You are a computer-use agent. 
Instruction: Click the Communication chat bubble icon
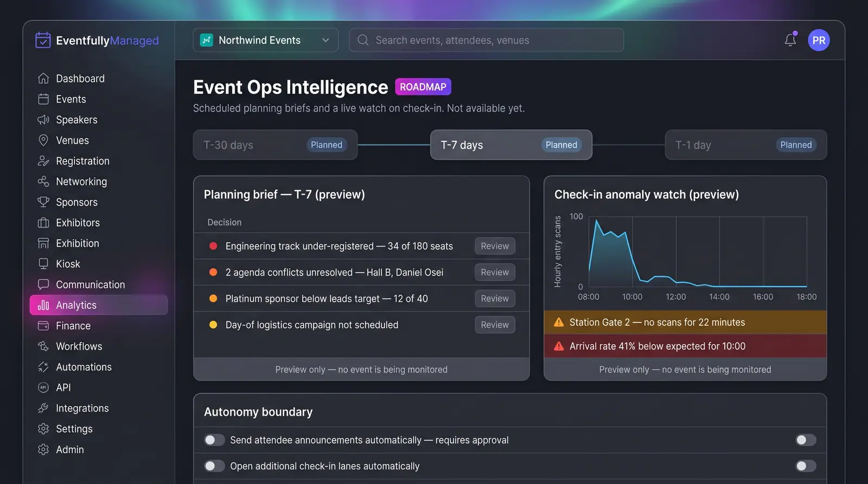pos(43,285)
